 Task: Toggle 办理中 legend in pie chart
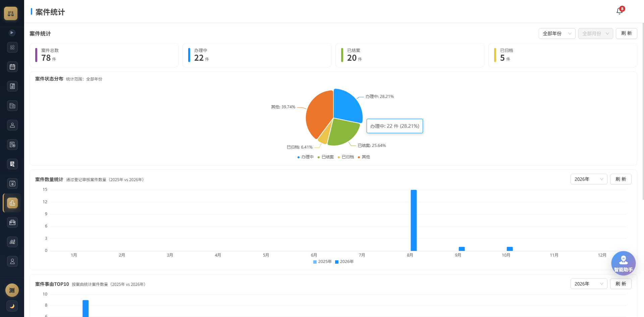click(305, 157)
